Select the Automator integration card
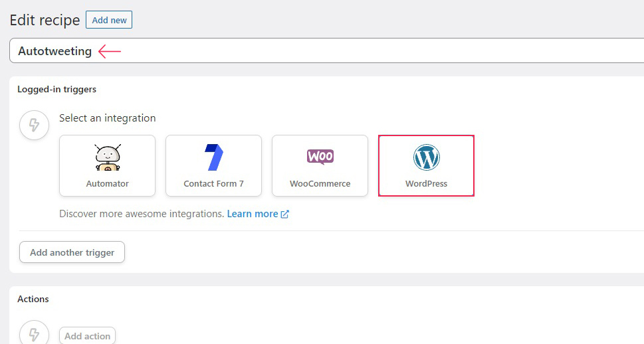This screenshot has width=644, height=344. 107,166
